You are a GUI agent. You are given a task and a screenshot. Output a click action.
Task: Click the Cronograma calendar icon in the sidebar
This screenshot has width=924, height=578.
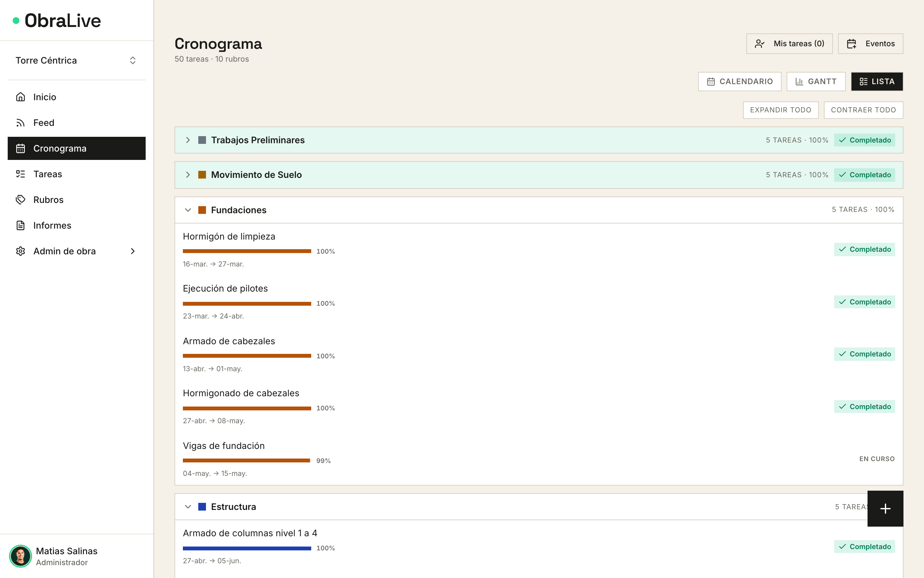(21, 148)
